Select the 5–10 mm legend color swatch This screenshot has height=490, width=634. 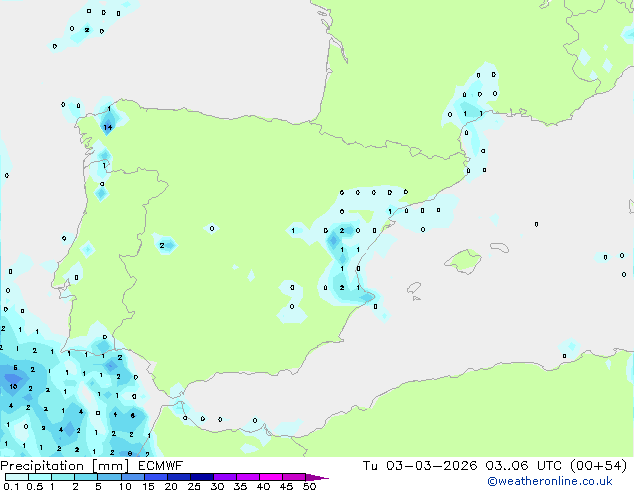(109, 477)
